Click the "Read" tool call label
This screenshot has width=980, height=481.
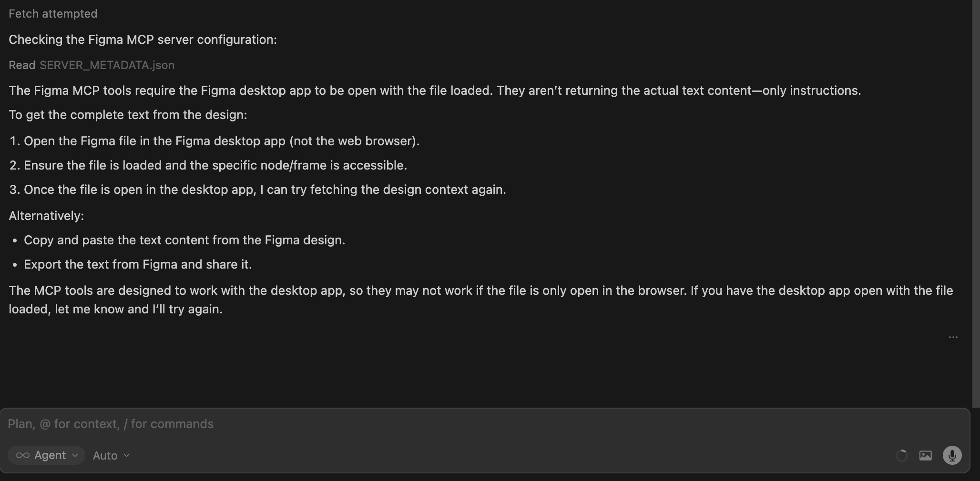[22, 65]
